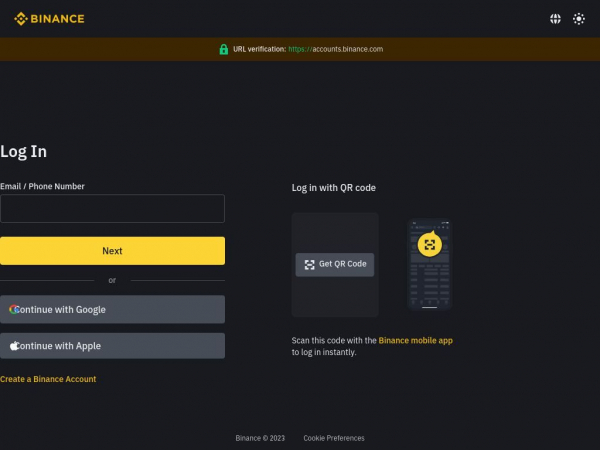Focus the Email / Phone Number field

pyautogui.click(x=112, y=209)
